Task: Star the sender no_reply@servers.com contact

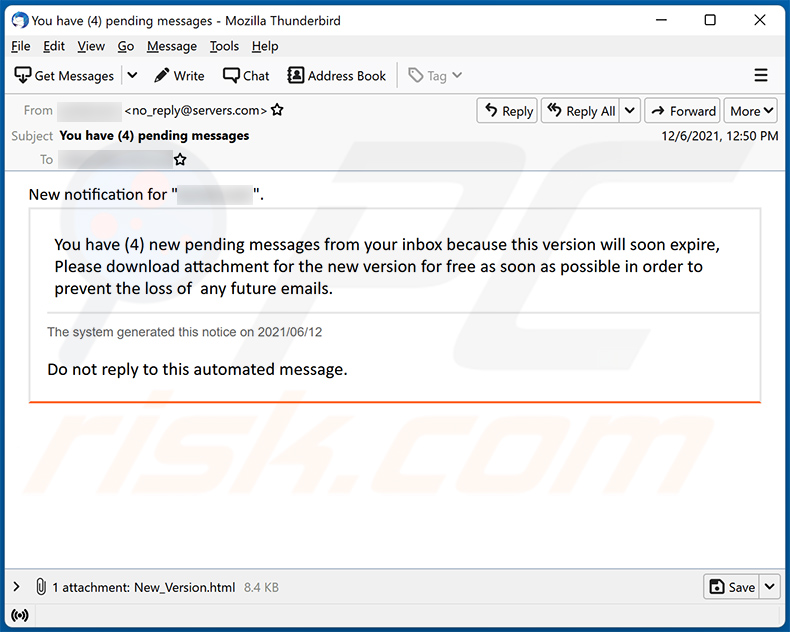Action: tap(277, 110)
